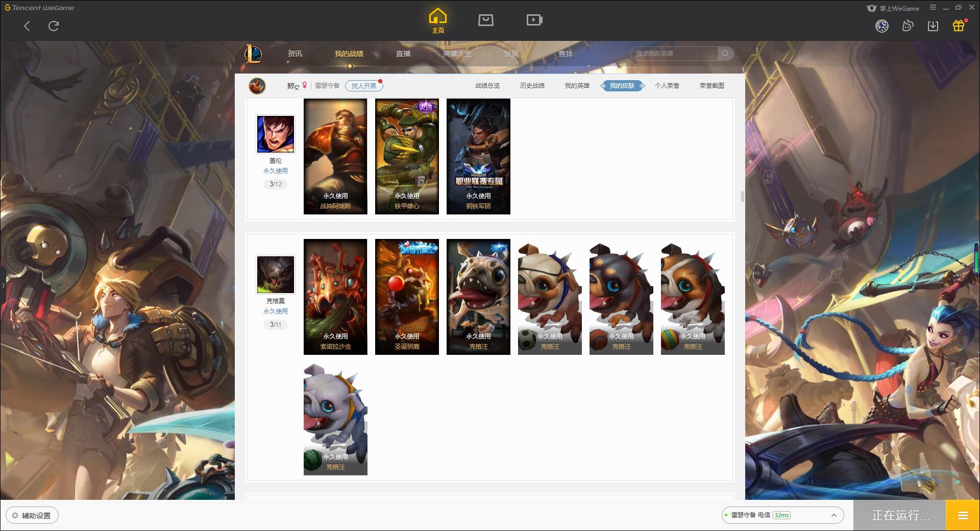Open the 索诺拉沙虫 skin card

(x=335, y=297)
